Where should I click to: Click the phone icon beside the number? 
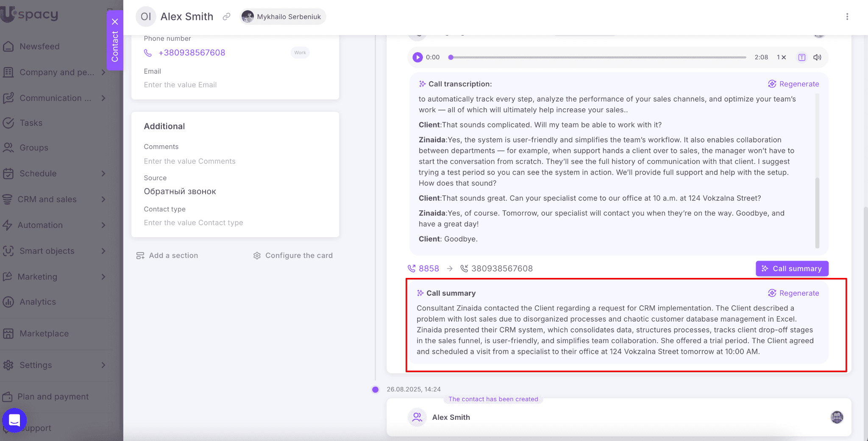tap(148, 53)
